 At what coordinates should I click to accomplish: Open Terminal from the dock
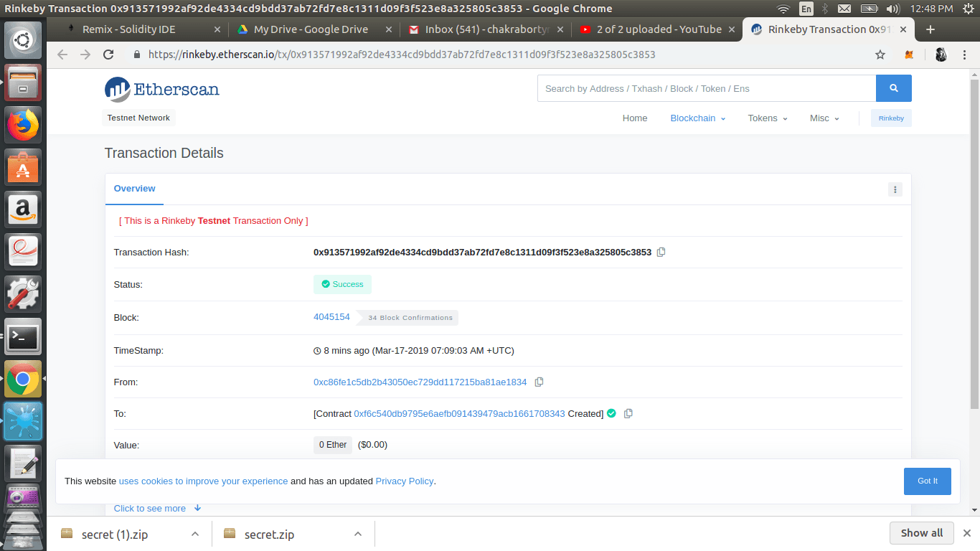23,336
